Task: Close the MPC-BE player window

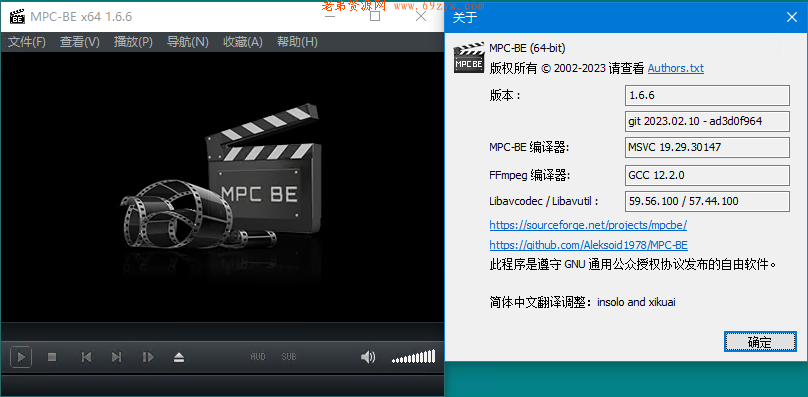Action: 421,16
